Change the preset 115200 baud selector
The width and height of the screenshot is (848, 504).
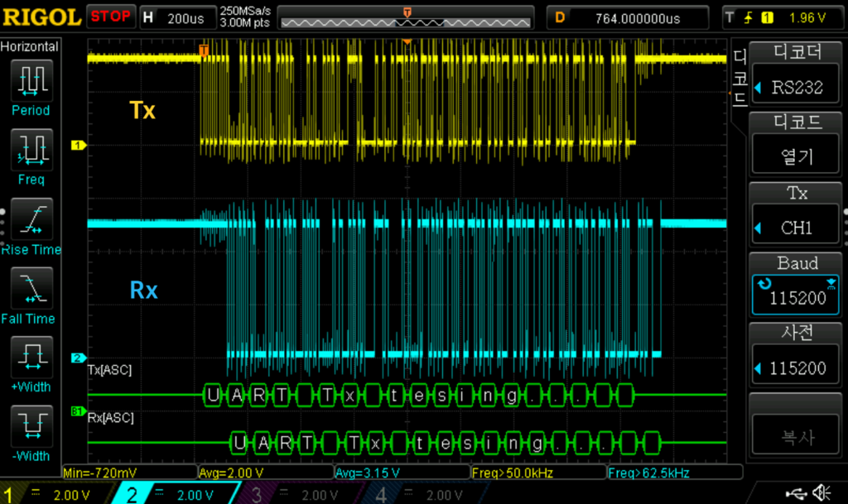[796, 368]
